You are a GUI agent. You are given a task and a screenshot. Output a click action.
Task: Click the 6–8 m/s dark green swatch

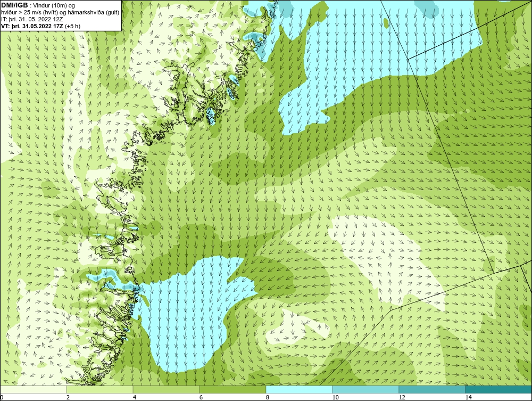233,389
